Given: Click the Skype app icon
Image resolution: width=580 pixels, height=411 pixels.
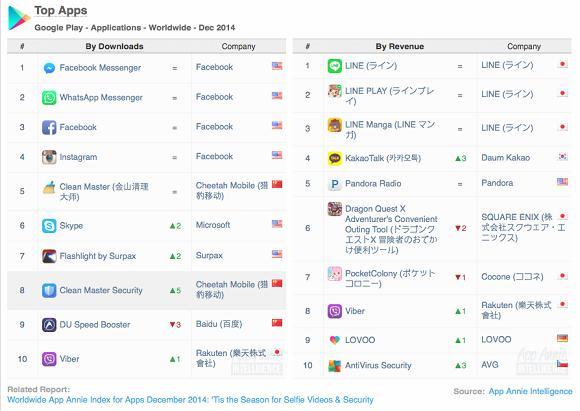Looking at the screenshot, I should [x=49, y=226].
